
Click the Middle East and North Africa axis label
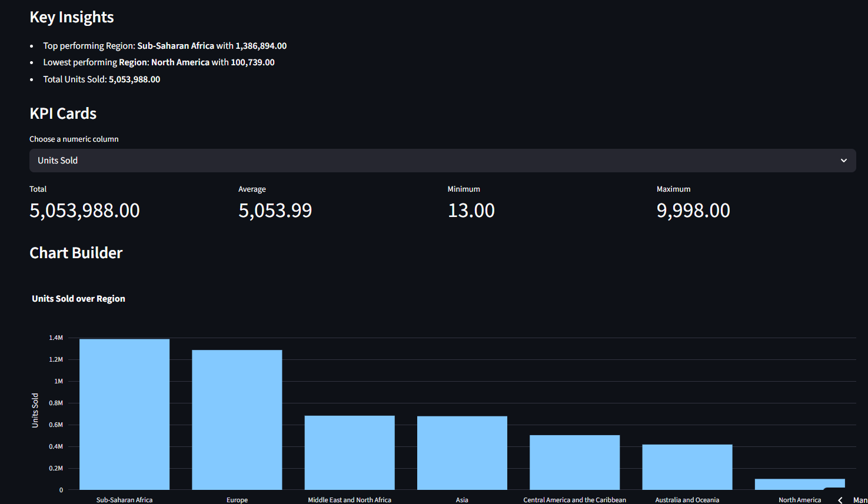coord(350,500)
